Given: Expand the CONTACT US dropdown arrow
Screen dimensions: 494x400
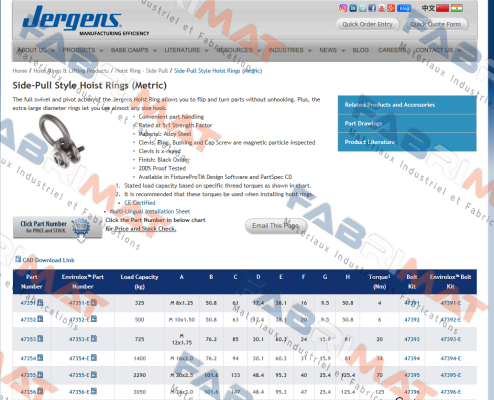Looking at the screenshot, I should coord(459,51).
